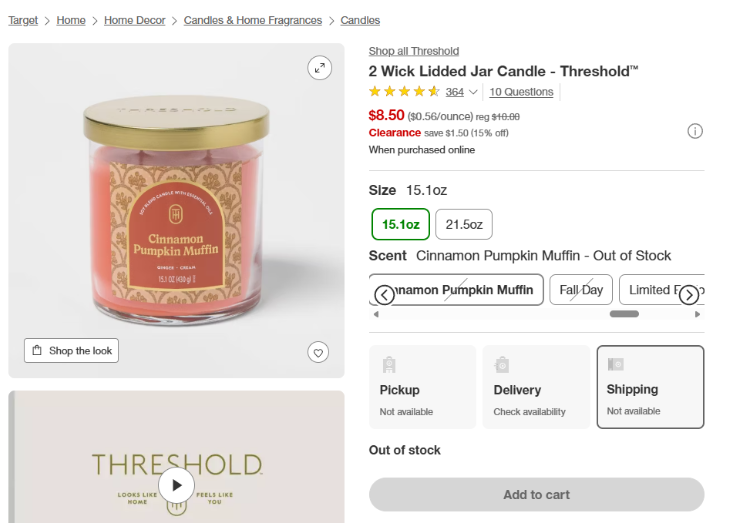Select the Pickup fulfillment tab
Image resolution: width=736 pixels, height=523 pixels.
[x=422, y=387]
